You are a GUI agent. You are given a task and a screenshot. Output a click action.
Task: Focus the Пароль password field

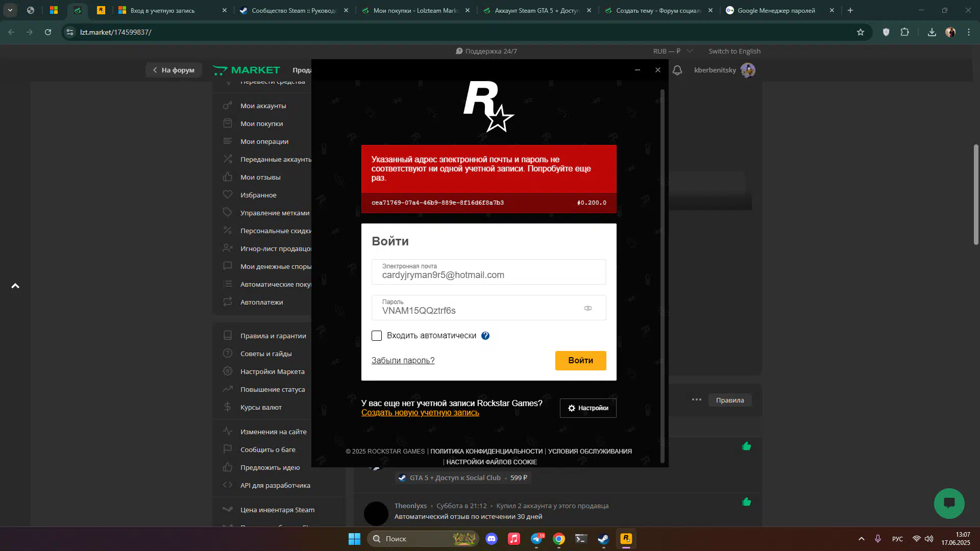coord(489,308)
